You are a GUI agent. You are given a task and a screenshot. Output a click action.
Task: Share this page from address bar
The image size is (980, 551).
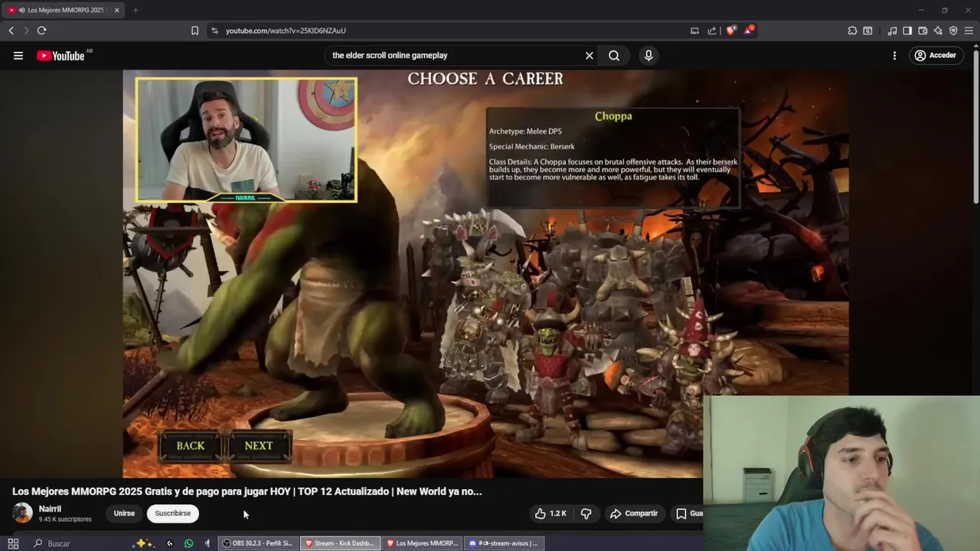tap(712, 31)
